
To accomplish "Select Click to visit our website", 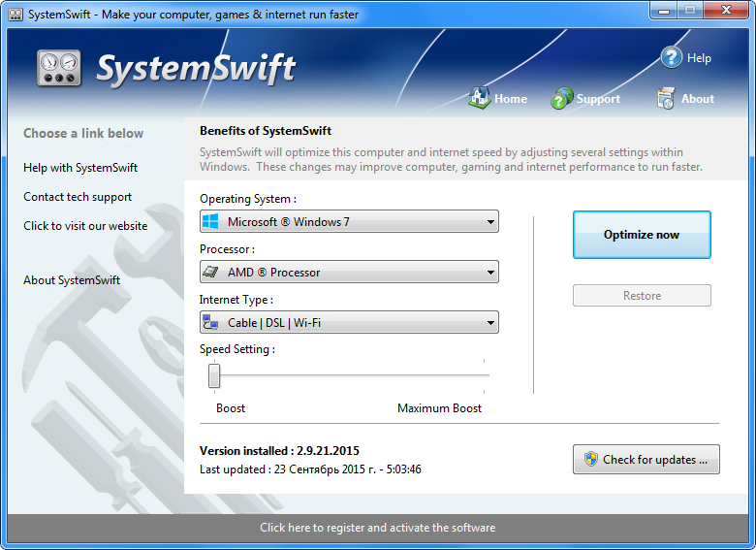I will (x=85, y=226).
